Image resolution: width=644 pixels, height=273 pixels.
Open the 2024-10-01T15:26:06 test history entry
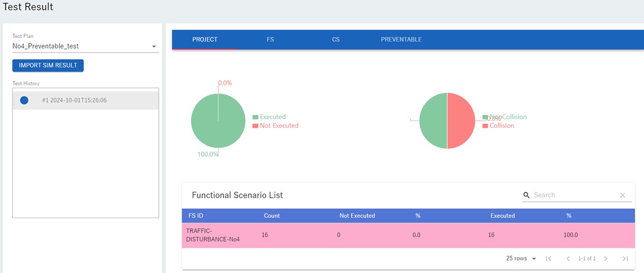[x=74, y=100]
